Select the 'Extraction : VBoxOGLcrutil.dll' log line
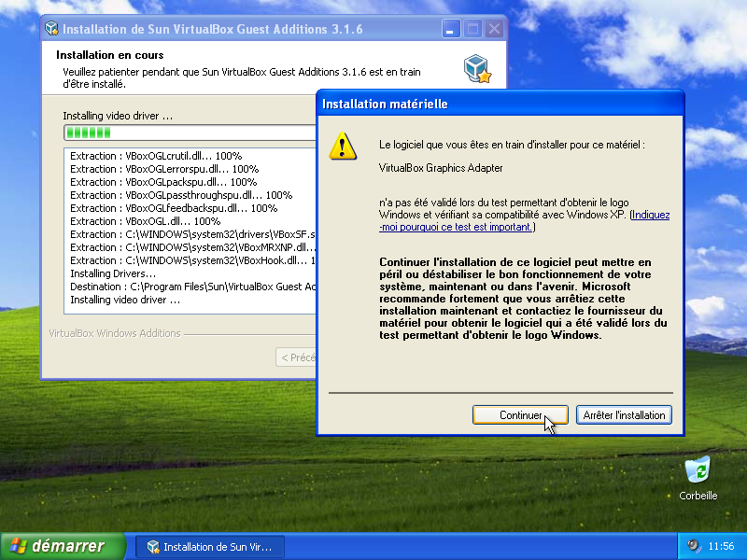Viewport: 747px width, 560px height. tap(156, 156)
